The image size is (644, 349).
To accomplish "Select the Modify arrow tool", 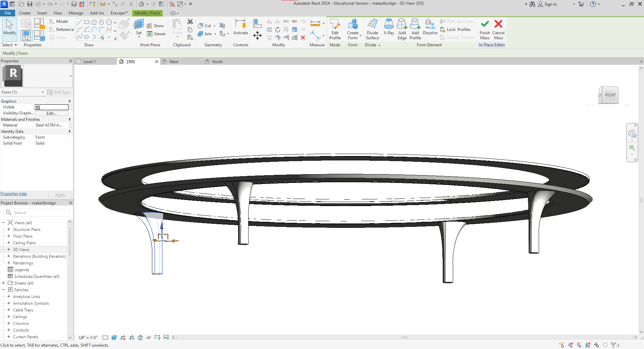I will (9, 27).
